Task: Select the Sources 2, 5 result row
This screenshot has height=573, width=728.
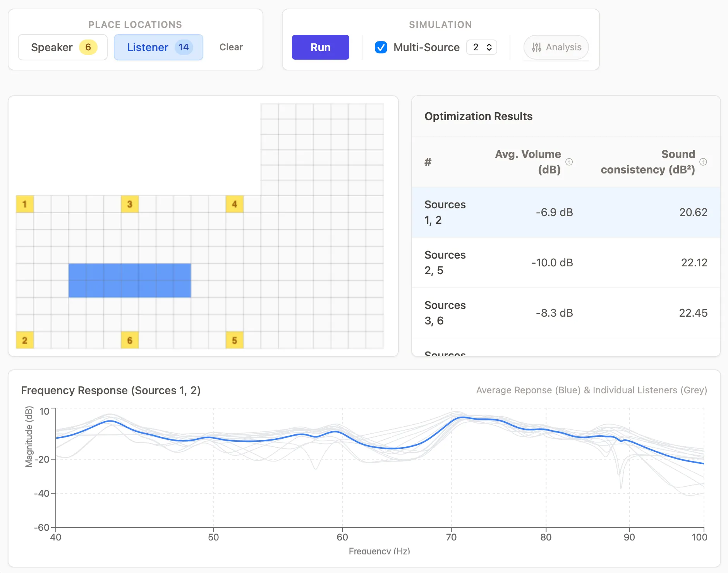Action: (565, 262)
